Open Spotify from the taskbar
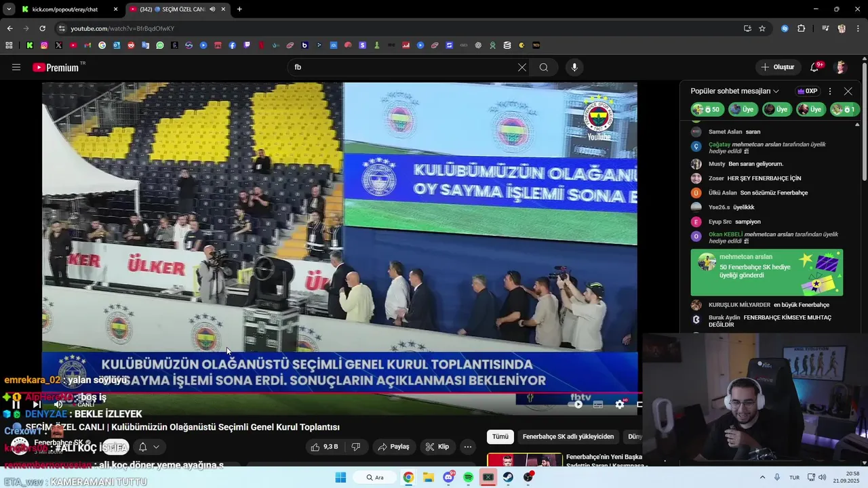 469,477
